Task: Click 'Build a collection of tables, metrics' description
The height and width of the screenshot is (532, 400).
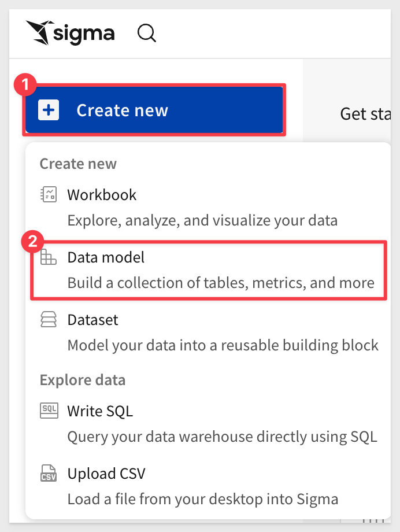Action: coord(221,283)
